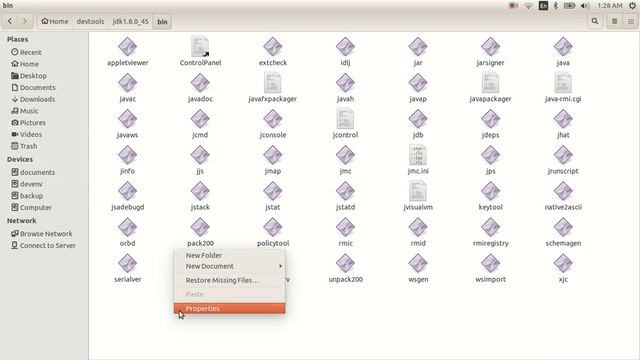Select the jvisualvm script file

pyautogui.click(x=418, y=191)
